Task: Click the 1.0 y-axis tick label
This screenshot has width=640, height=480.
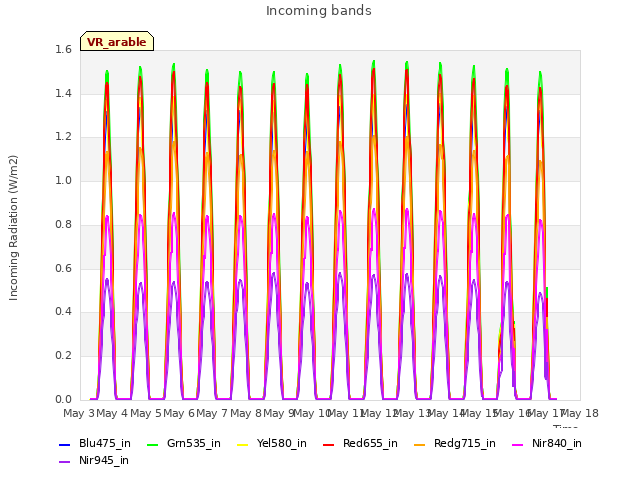Action: (x=63, y=180)
